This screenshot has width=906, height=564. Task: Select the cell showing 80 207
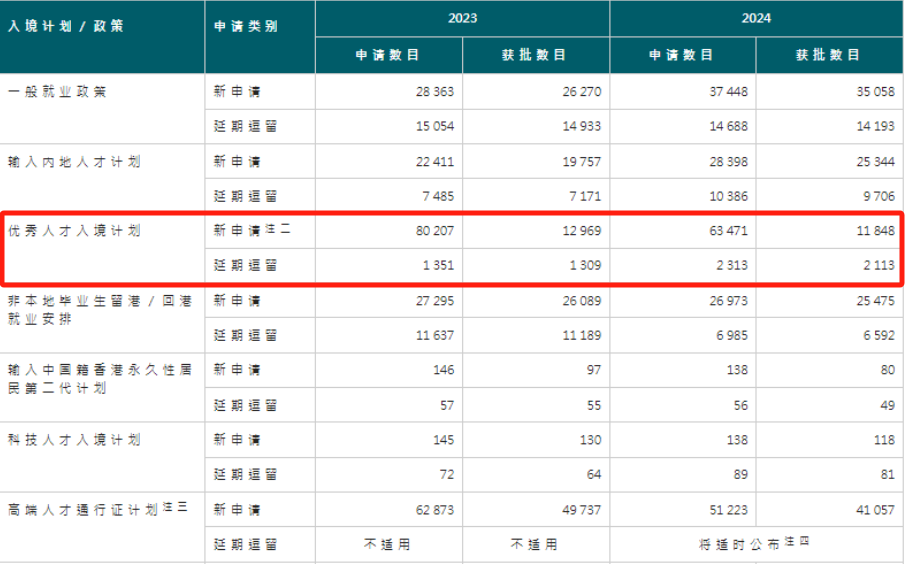(x=433, y=231)
